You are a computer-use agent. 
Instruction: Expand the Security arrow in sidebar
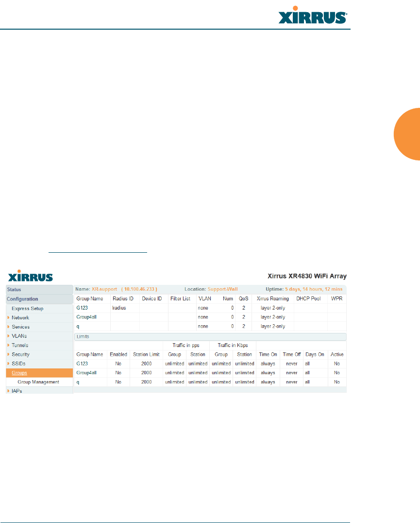click(8, 354)
